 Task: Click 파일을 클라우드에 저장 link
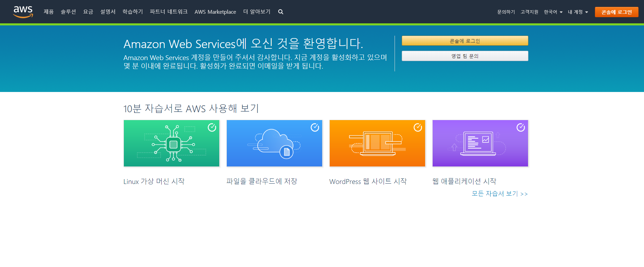[262, 181]
